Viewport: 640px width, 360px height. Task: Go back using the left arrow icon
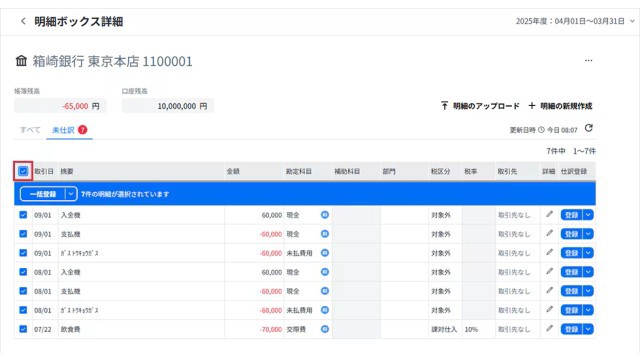pyautogui.click(x=23, y=21)
